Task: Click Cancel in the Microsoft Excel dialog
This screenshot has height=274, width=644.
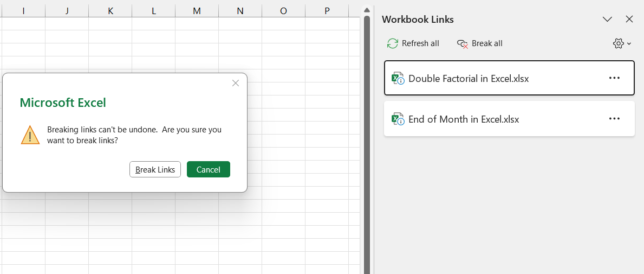Action: [x=208, y=169]
